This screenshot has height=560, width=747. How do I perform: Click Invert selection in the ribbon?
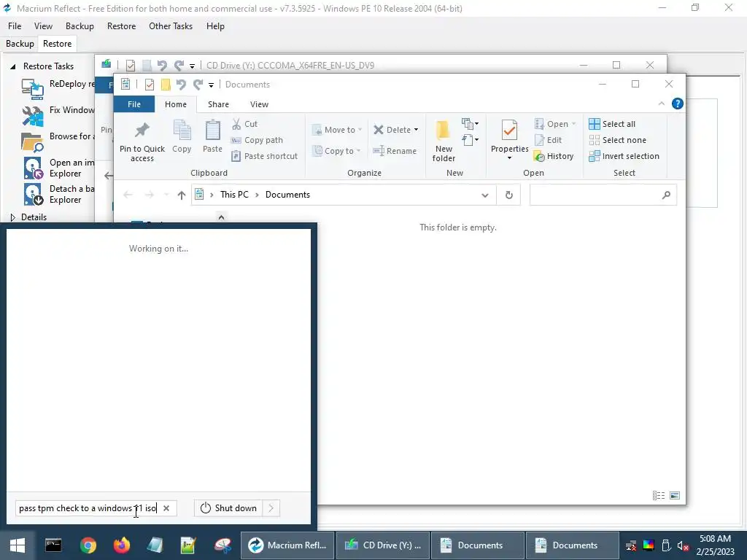[624, 156]
